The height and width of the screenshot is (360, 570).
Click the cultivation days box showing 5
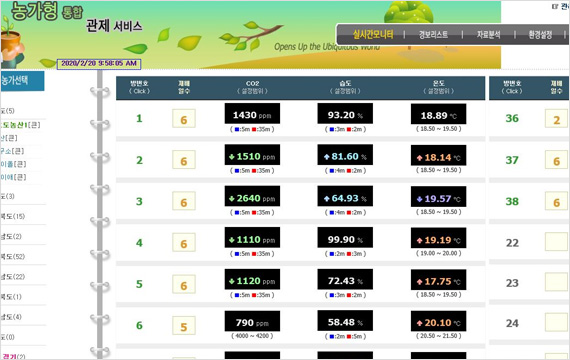pos(184,326)
